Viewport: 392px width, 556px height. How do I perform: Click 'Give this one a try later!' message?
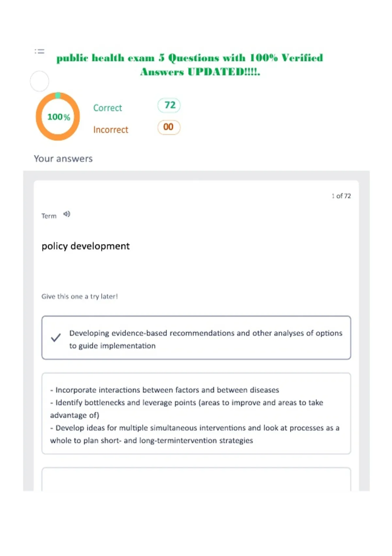(79, 296)
